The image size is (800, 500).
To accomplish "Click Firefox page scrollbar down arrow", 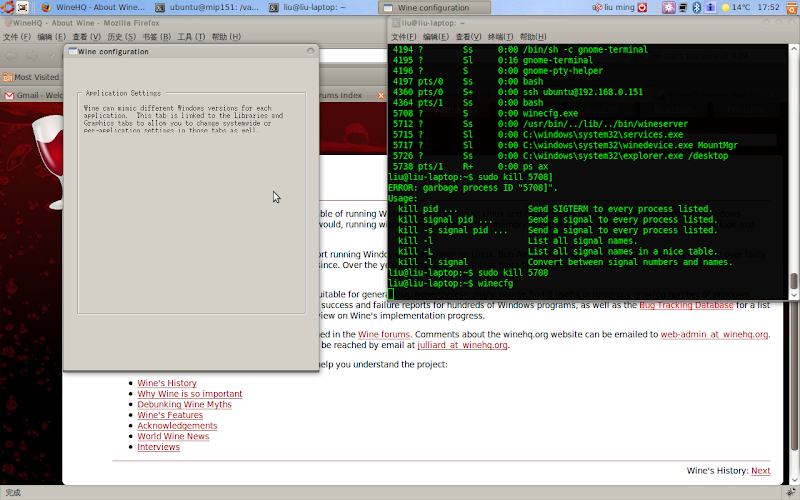I will pyautogui.click(x=793, y=481).
